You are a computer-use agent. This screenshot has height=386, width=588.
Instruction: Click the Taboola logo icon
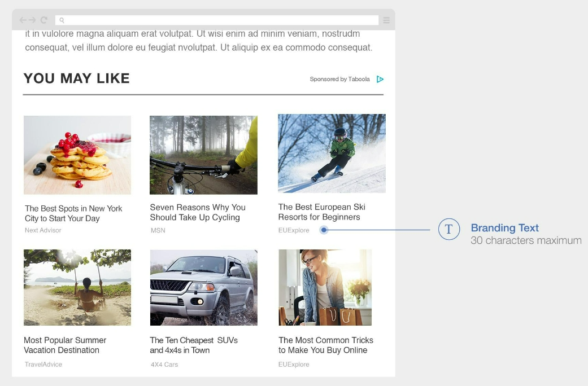[380, 80]
